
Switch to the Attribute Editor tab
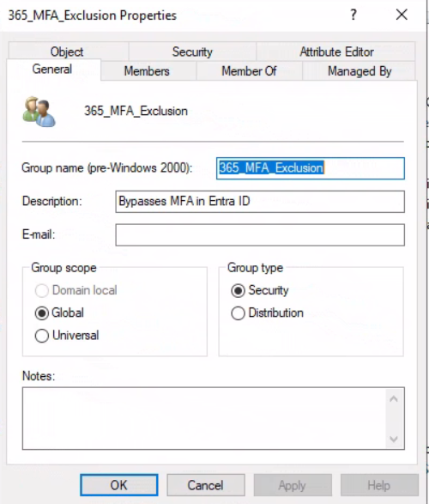click(x=336, y=52)
